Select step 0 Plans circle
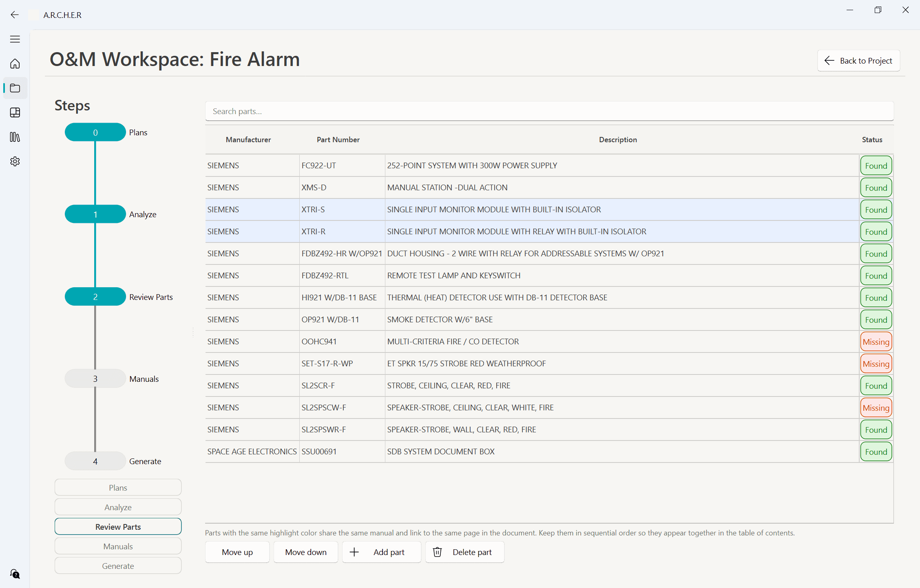This screenshot has height=588, width=920. point(95,132)
